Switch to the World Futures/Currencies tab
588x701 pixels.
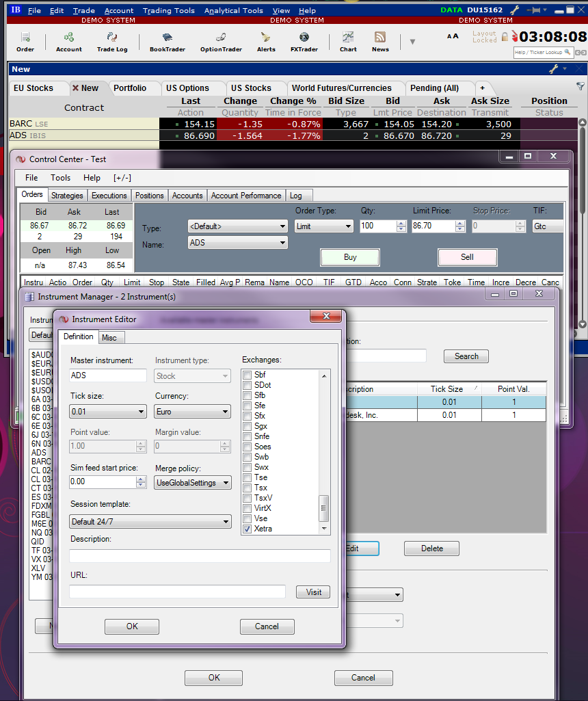[342, 88]
